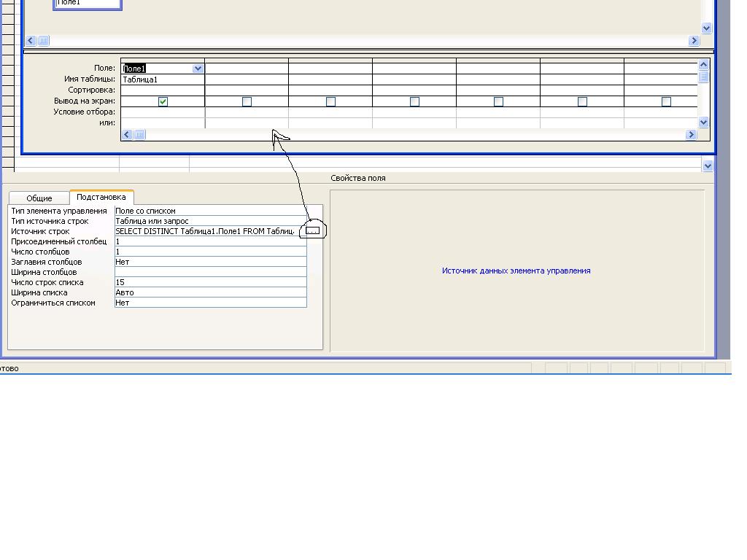Viewport: 747px width, 560px height.
Task: Check Вывод на экран in fifth grid column
Action: (498, 101)
